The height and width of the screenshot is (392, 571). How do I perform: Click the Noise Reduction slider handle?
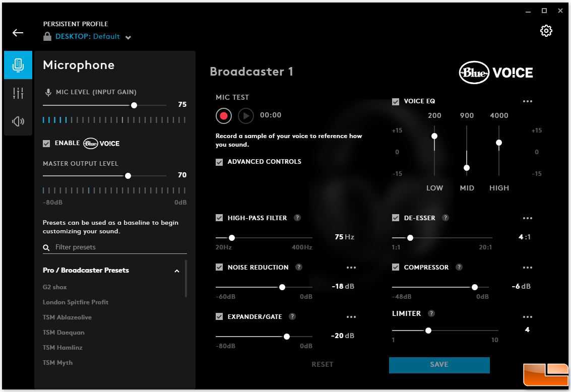click(x=282, y=287)
